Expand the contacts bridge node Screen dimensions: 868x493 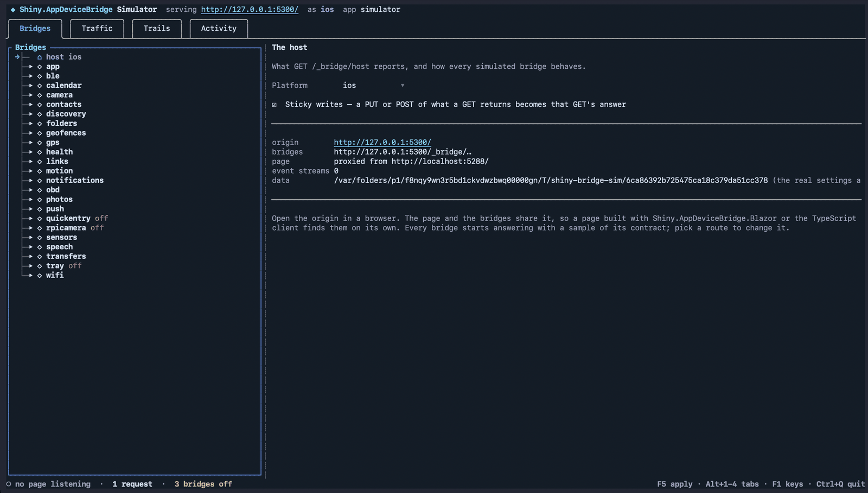[x=31, y=104]
